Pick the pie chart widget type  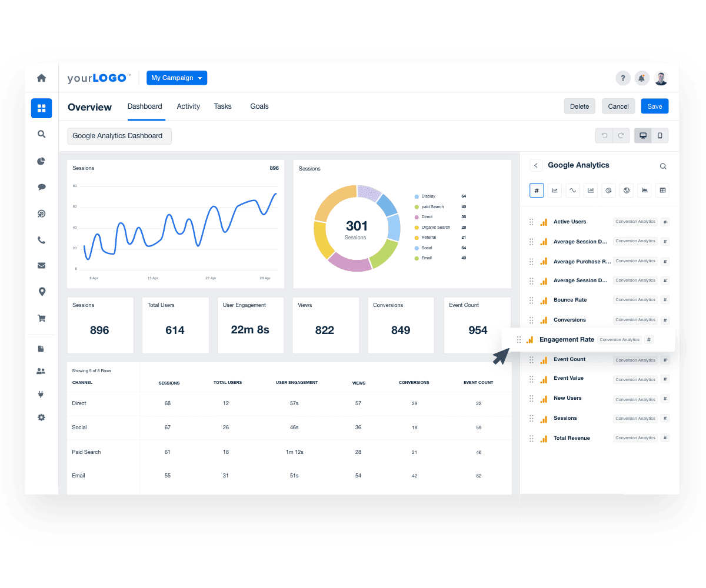(608, 190)
